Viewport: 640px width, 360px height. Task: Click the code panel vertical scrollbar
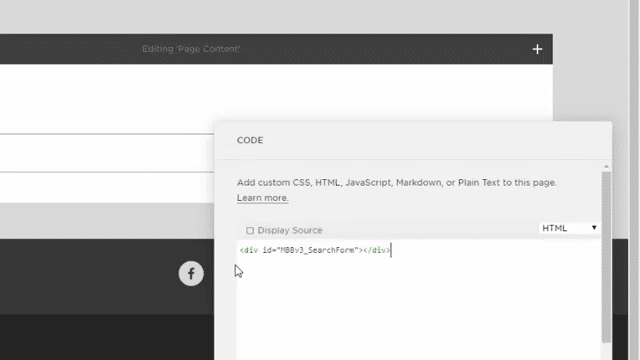pyautogui.click(x=606, y=257)
